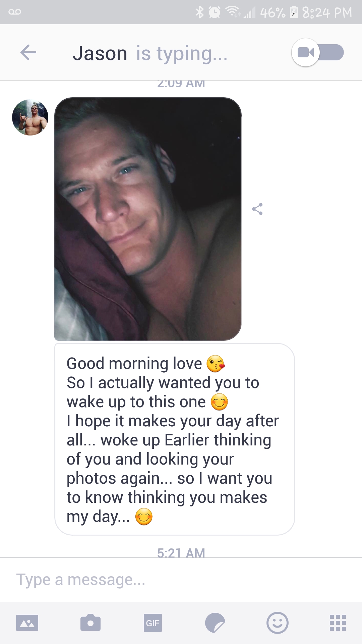Screen dimensions: 362x644
Task: Tap the Bluetooth status bar icon
Action: (x=200, y=12)
